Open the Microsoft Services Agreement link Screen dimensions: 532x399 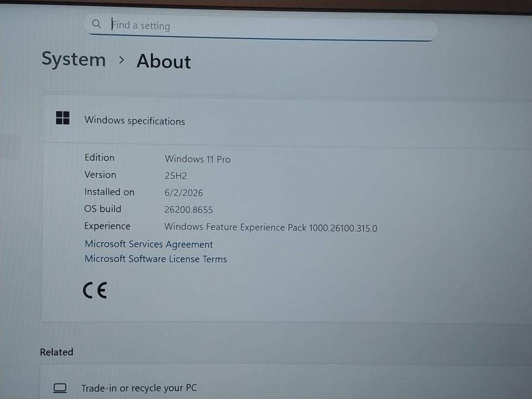pyautogui.click(x=149, y=244)
